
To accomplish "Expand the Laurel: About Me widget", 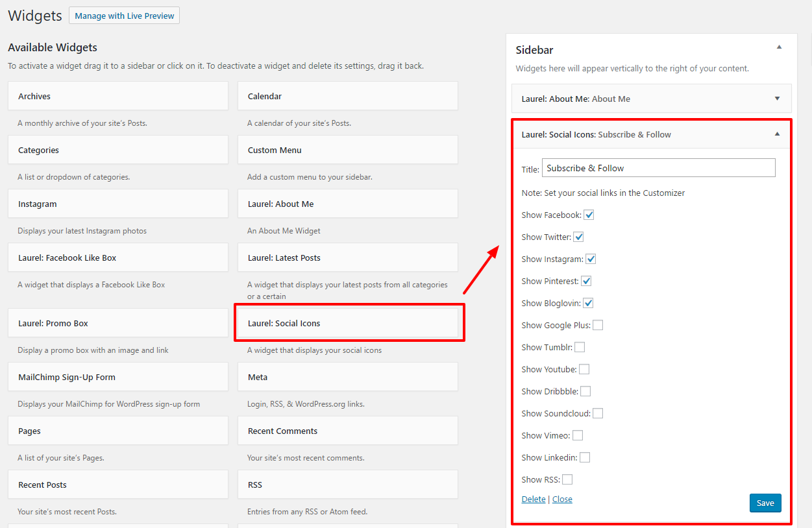I will pyautogui.click(x=777, y=99).
